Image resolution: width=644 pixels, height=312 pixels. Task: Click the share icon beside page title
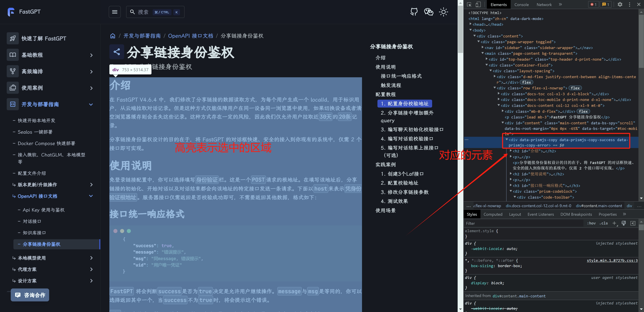117,52
